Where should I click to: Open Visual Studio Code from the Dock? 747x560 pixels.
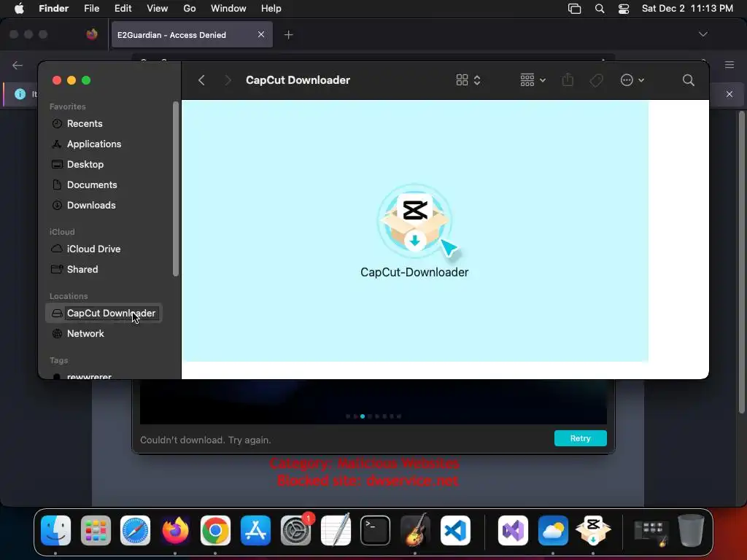[455, 531]
